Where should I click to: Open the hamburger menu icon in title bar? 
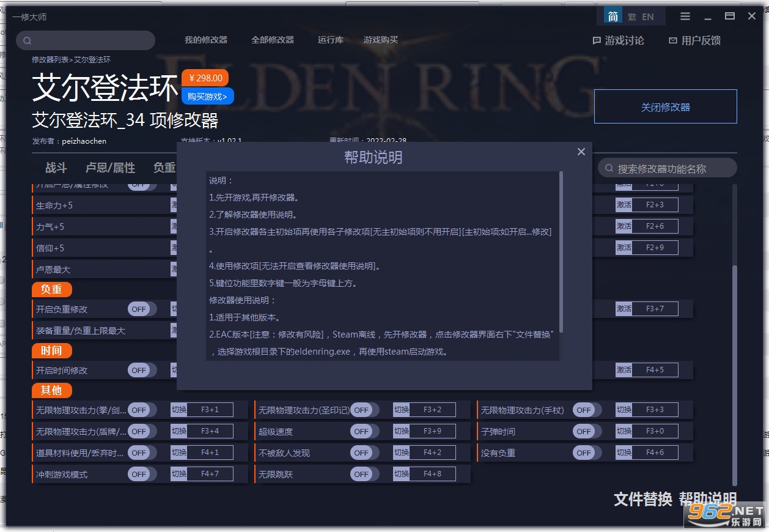[685, 17]
